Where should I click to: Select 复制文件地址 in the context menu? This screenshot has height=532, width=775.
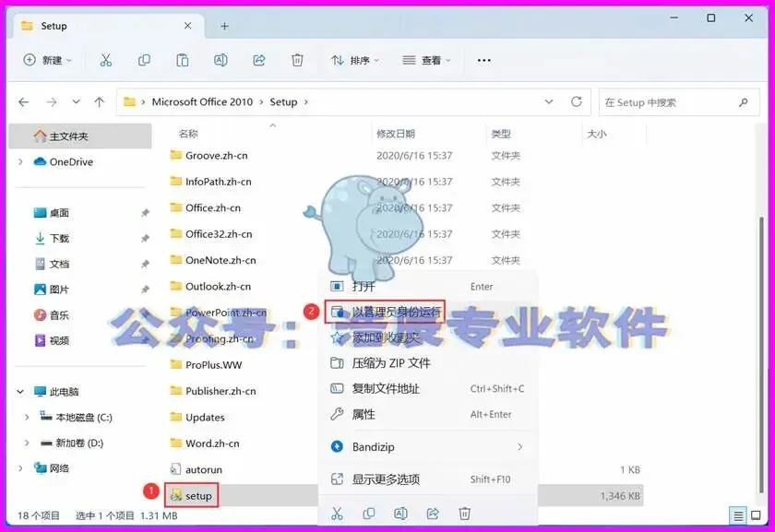click(428, 389)
